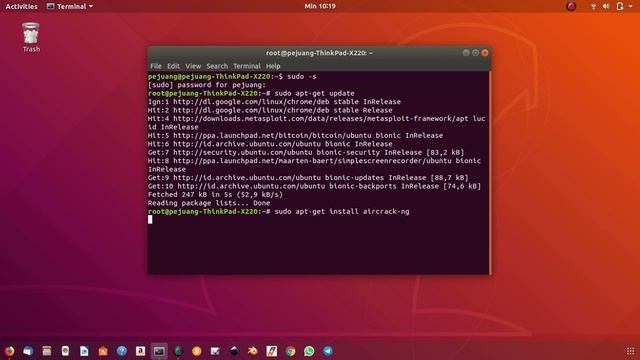Launch Amazon from the dock
Viewport: 640px width, 360px height.
click(140, 351)
